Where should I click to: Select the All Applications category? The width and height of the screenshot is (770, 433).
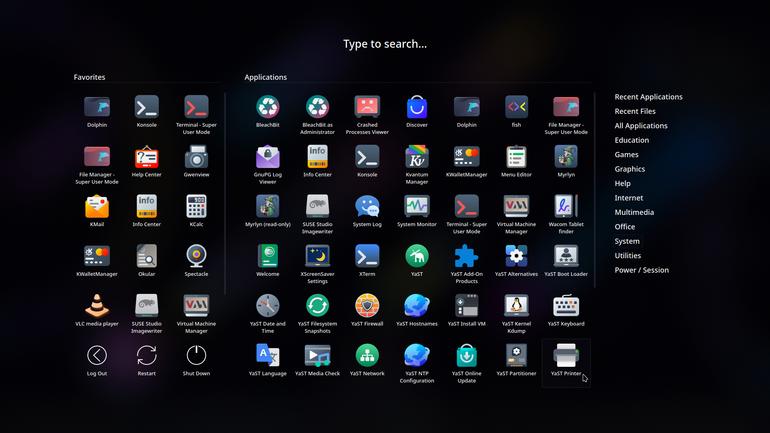pos(641,126)
